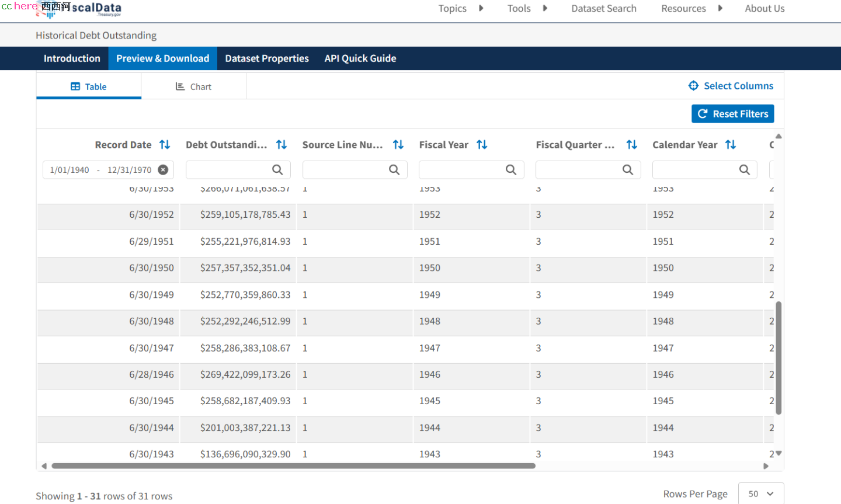Click scroll-left arrow of table
841x504 pixels.
coord(44,466)
